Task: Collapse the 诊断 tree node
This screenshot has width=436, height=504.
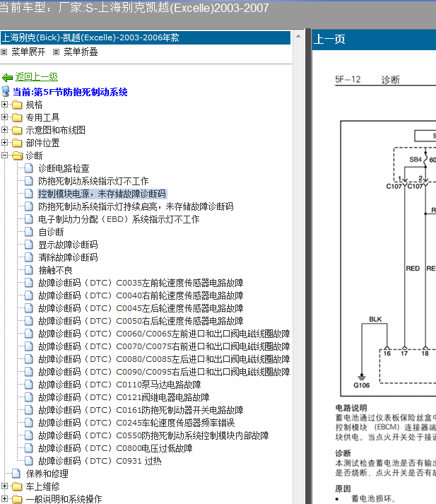Action: [4, 156]
